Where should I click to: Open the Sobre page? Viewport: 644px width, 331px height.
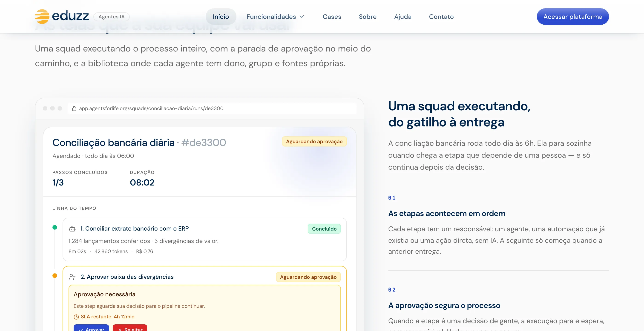point(368,17)
